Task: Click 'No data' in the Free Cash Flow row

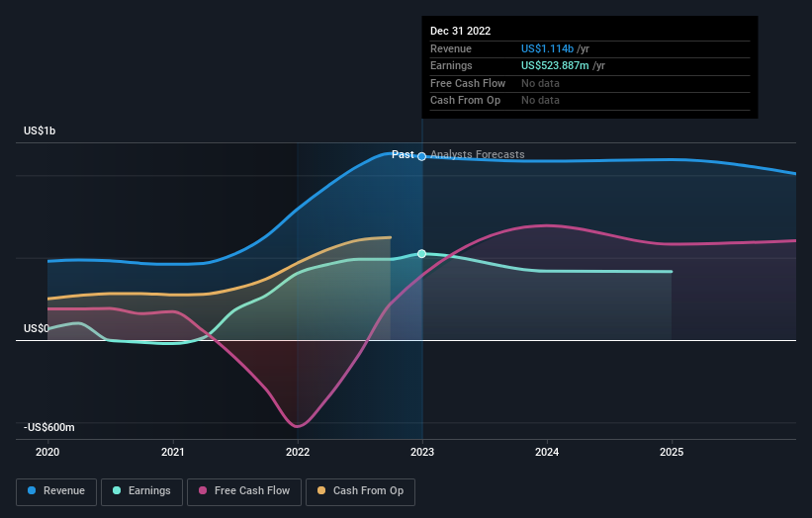Action: (x=540, y=83)
